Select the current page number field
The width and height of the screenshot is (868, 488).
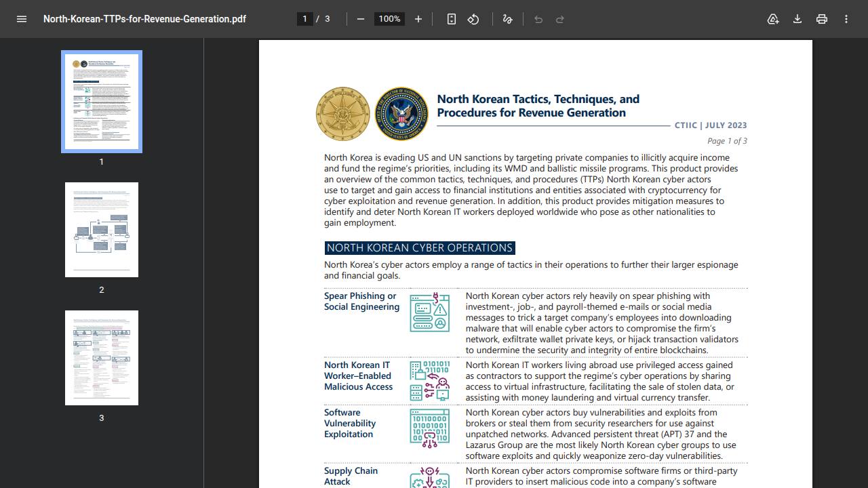click(x=305, y=19)
